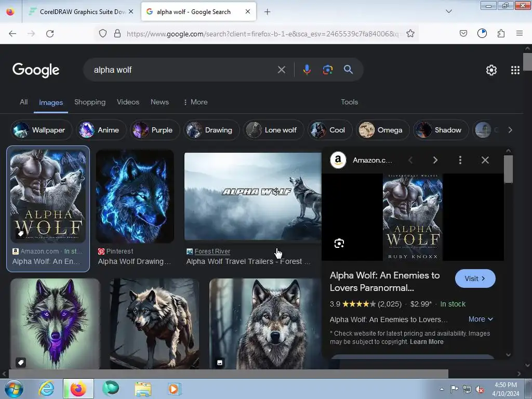Open the Firefox account circle icon
The width and height of the screenshot is (532, 399).
coord(482,33)
